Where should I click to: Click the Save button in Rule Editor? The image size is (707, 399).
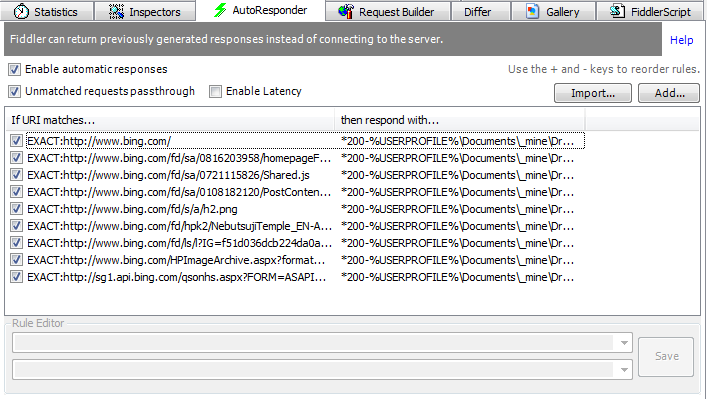[666, 356]
